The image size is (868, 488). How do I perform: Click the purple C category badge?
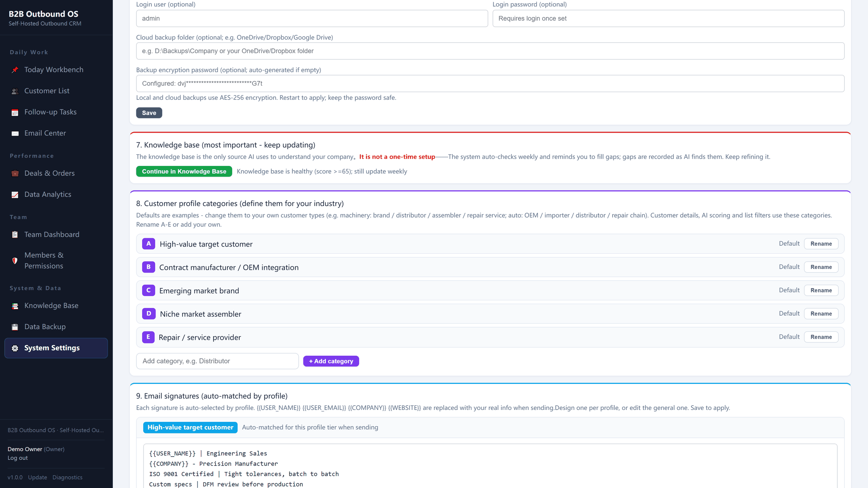point(148,290)
